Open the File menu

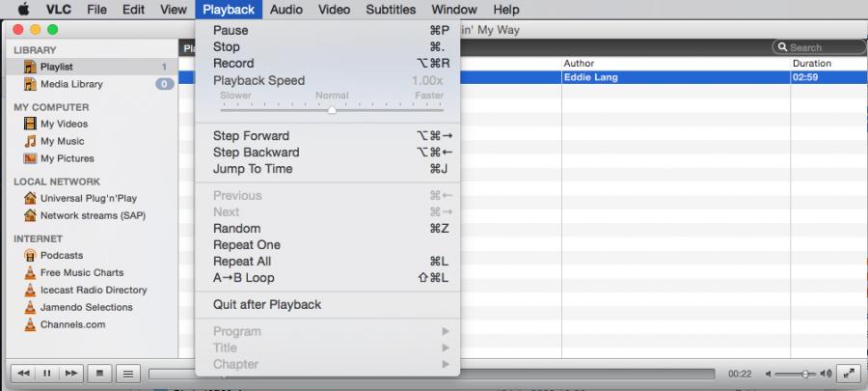click(x=96, y=10)
